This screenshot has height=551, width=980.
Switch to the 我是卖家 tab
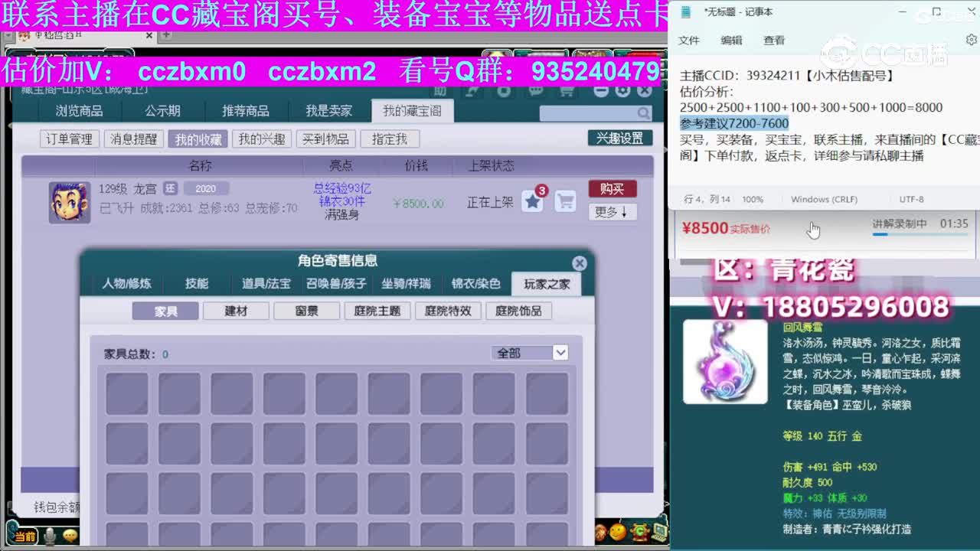pos(328,111)
